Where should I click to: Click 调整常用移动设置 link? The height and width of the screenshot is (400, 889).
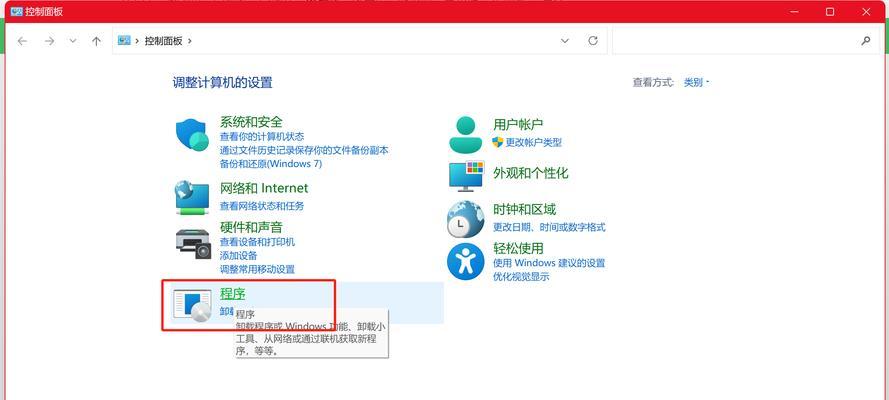click(257, 269)
